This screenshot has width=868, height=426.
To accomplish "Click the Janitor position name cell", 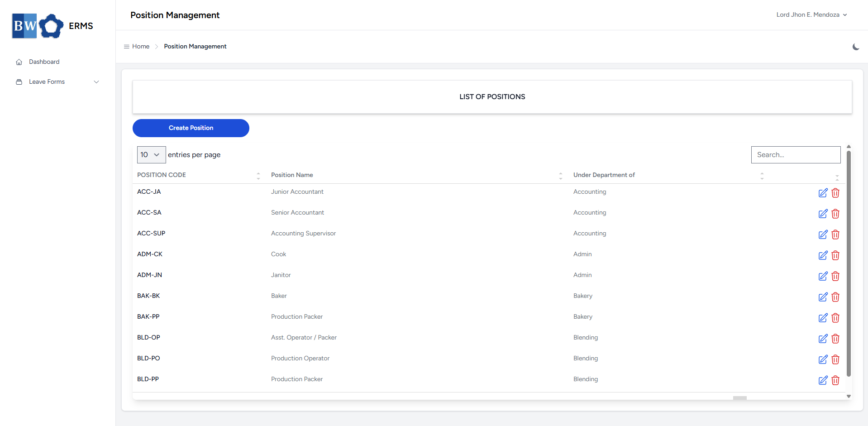I will (x=281, y=275).
